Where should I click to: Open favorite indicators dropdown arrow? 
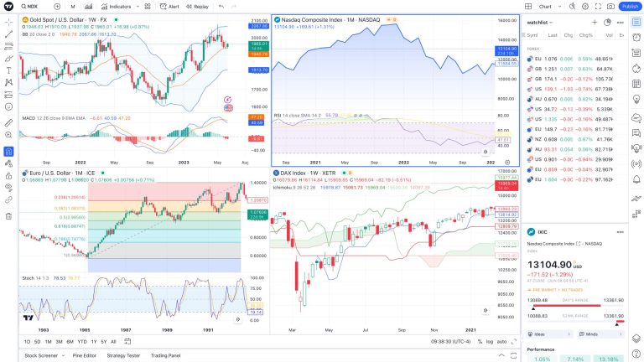pyautogui.click(x=138, y=7)
